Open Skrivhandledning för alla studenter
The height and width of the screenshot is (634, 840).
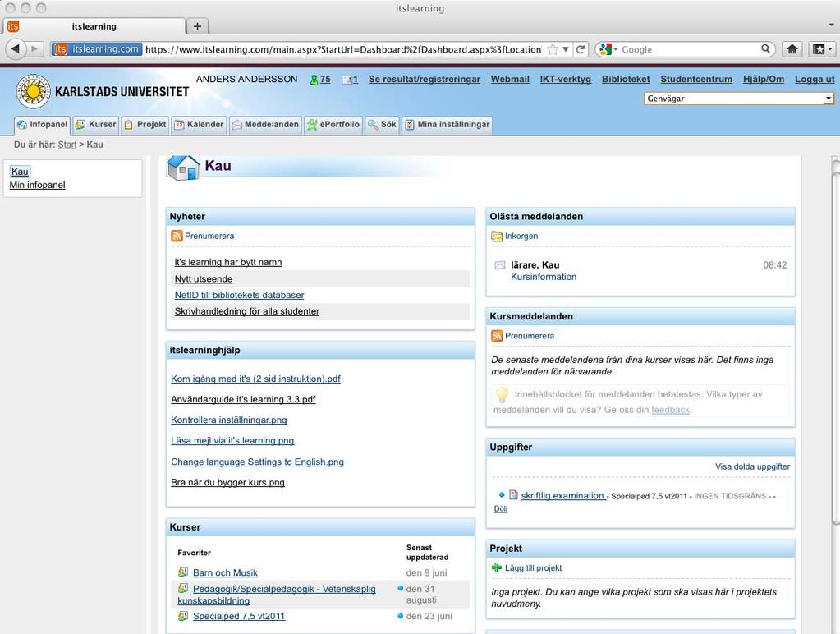point(247,310)
